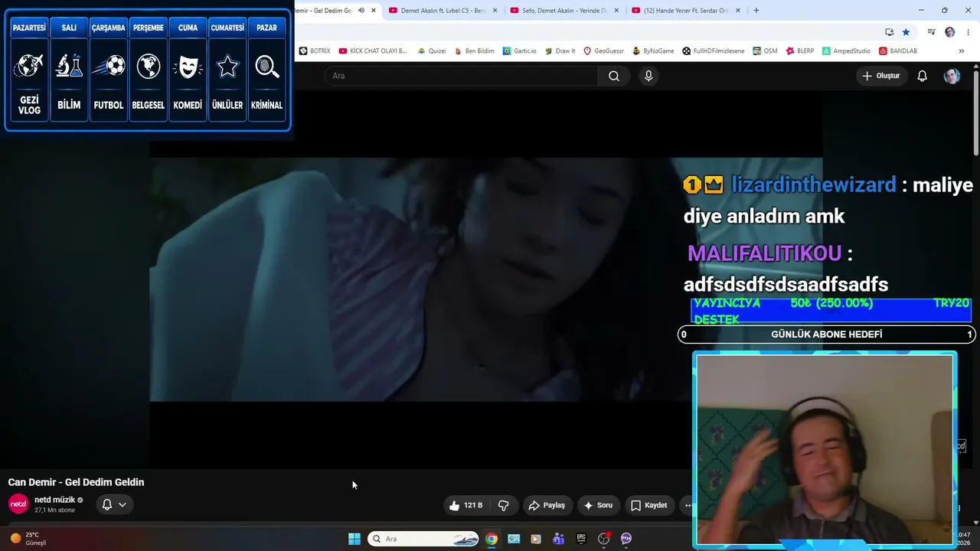Click the Soru ask button
This screenshot has width=980, height=551.
pyautogui.click(x=598, y=505)
